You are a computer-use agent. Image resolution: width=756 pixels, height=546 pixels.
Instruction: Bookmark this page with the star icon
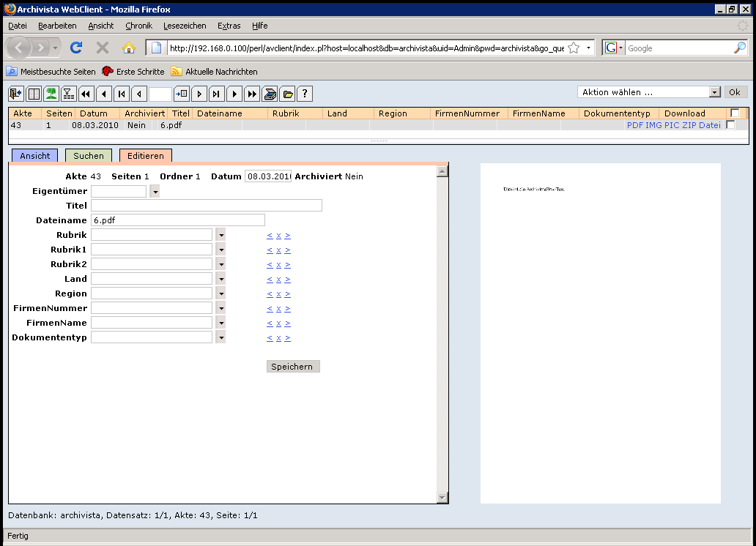(574, 48)
